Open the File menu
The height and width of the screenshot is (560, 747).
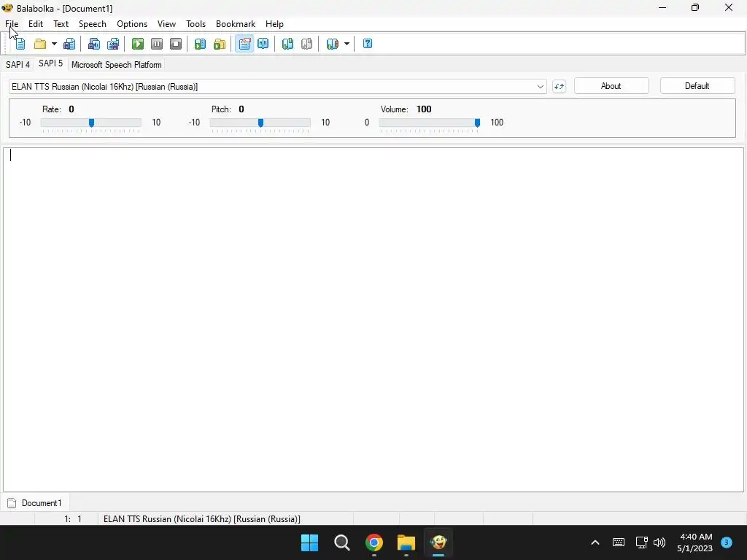point(12,24)
